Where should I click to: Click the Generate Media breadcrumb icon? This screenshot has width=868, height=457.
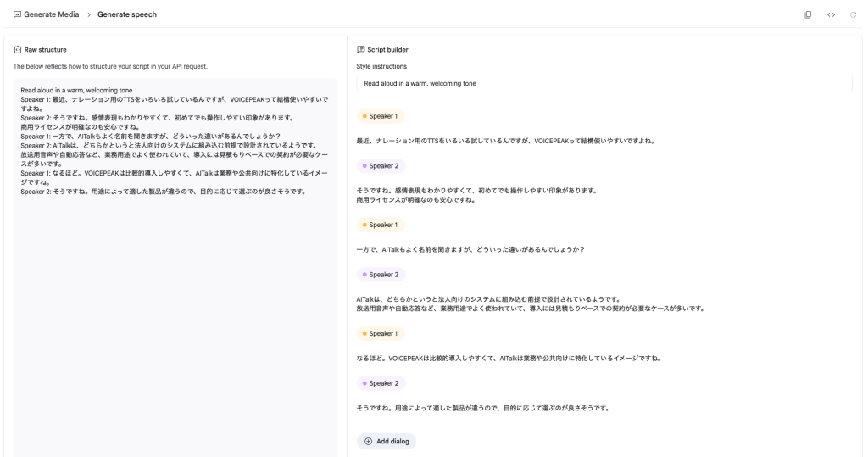pyautogui.click(x=17, y=14)
